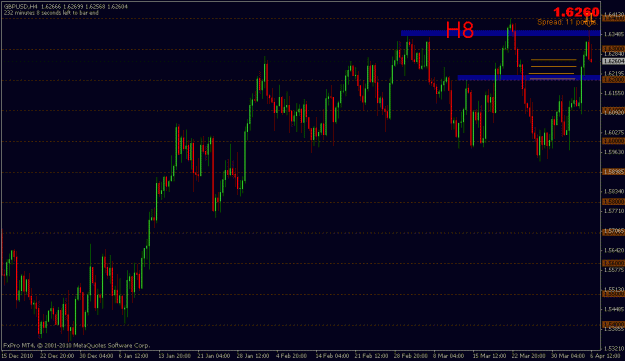625x361 pixels.
Task: Click the 28 Jan 12:00 label on time axis
Action: (x=253, y=355)
